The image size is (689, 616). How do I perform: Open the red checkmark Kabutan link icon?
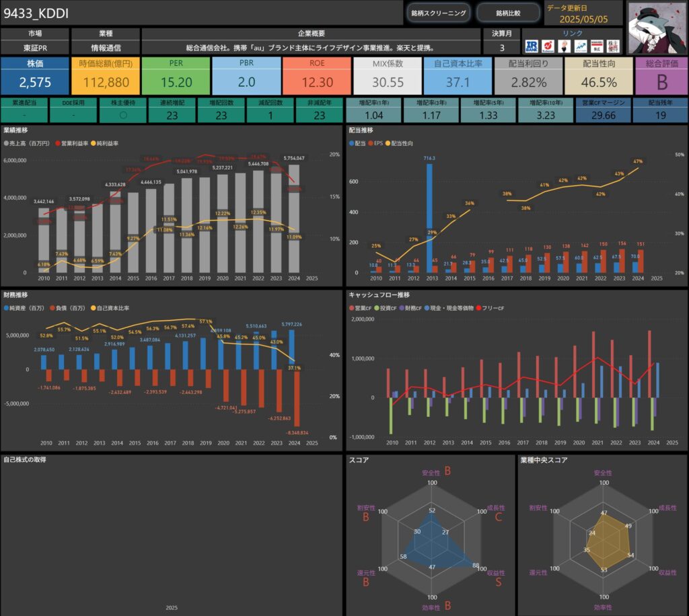click(x=548, y=46)
